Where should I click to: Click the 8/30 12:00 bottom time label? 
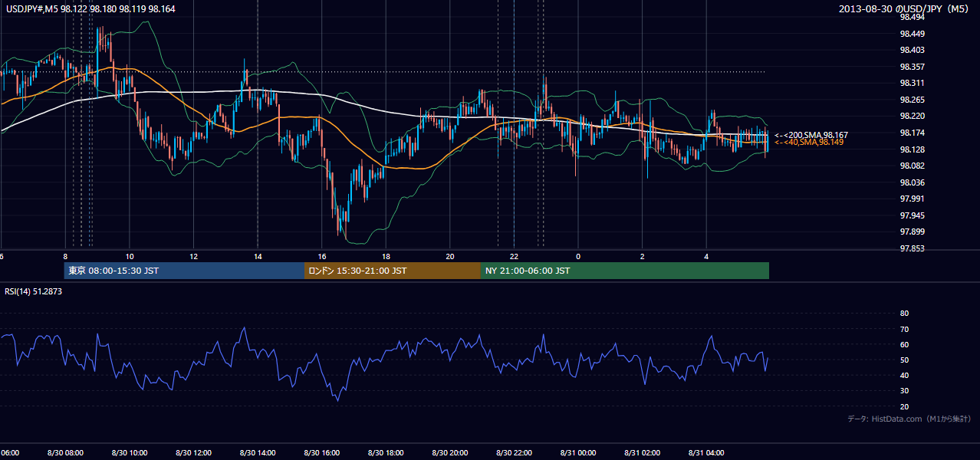[193, 453]
